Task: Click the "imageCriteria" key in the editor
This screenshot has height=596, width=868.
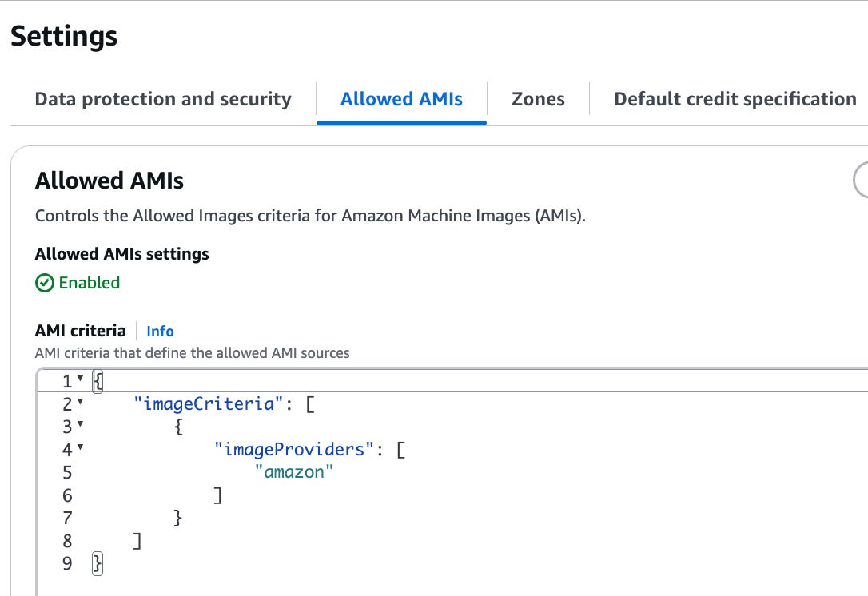Action: (209, 404)
